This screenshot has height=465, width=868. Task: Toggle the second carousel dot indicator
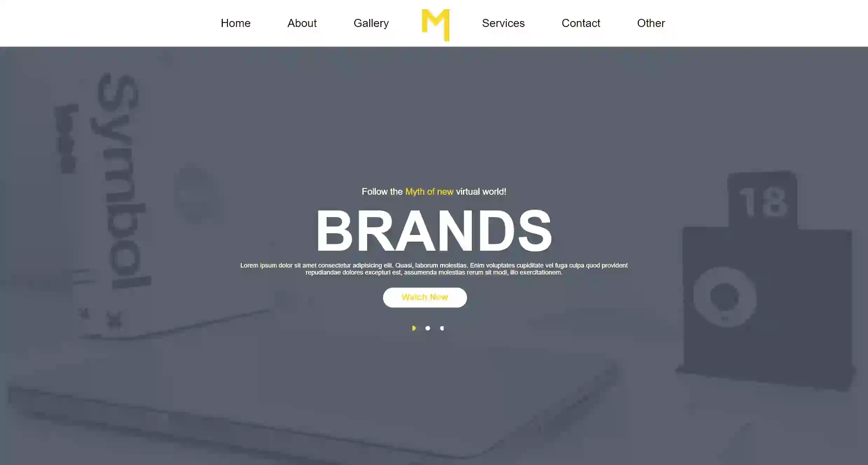(x=428, y=328)
